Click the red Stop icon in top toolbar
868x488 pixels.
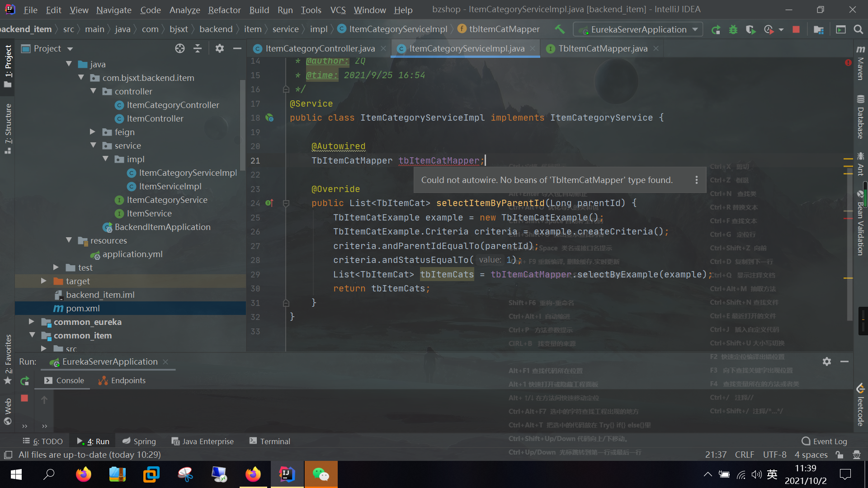point(796,29)
